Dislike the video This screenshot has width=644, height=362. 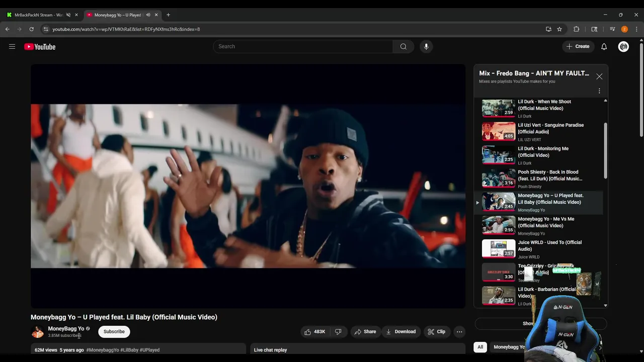pyautogui.click(x=338, y=332)
